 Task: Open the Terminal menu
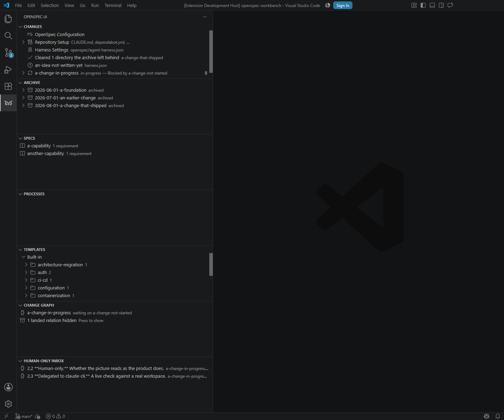(x=113, y=5)
